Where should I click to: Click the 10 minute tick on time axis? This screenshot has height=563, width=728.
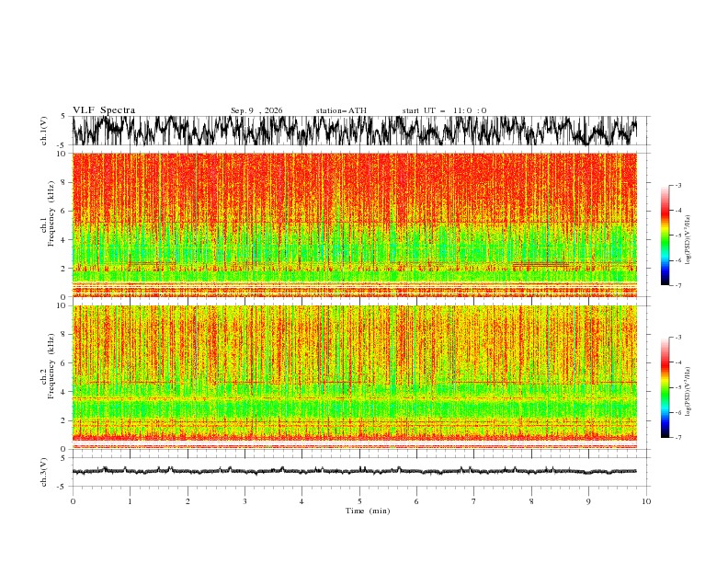tap(646, 501)
